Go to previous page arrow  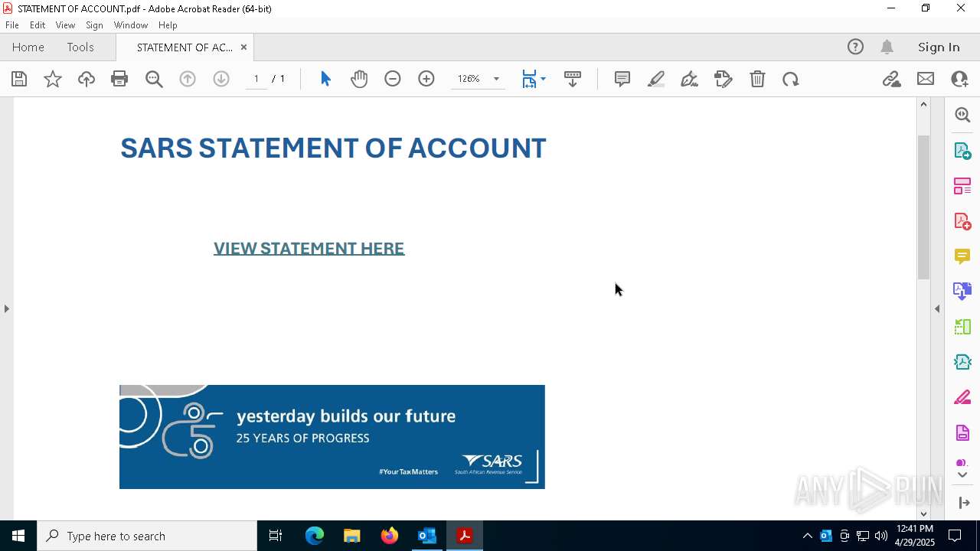click(188, 79)
